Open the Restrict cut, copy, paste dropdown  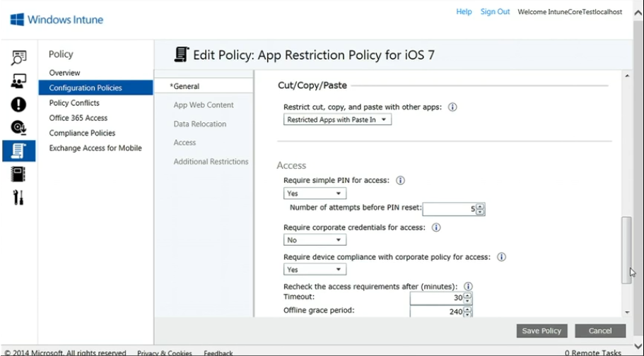pyautogui.click(x=337, y=120)
